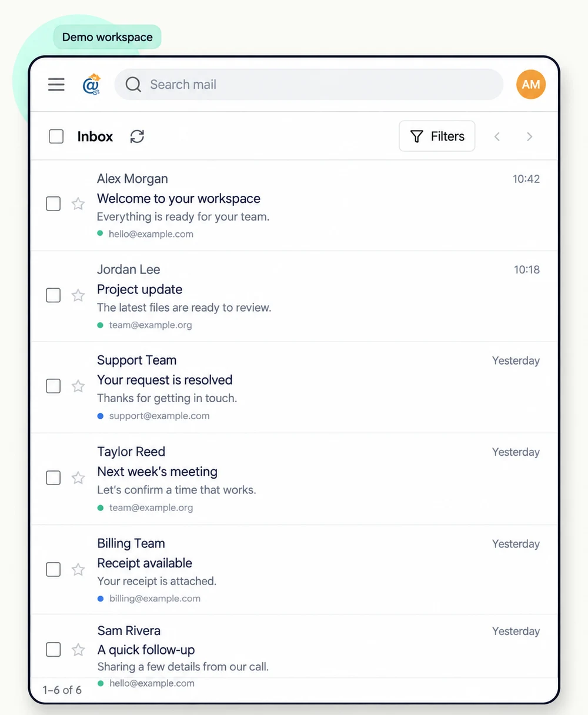Click the Demo workspace badge

107,37
